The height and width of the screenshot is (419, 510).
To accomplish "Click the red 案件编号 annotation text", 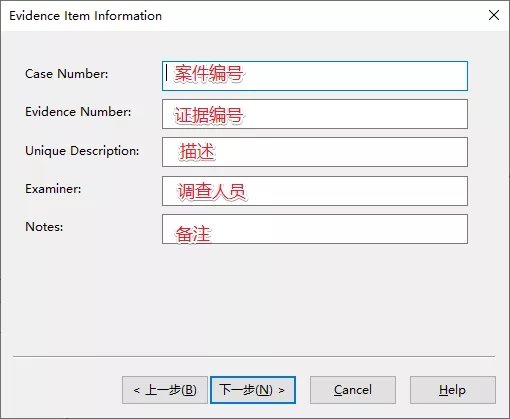I will pyautogui.click(x=208, y=73).
